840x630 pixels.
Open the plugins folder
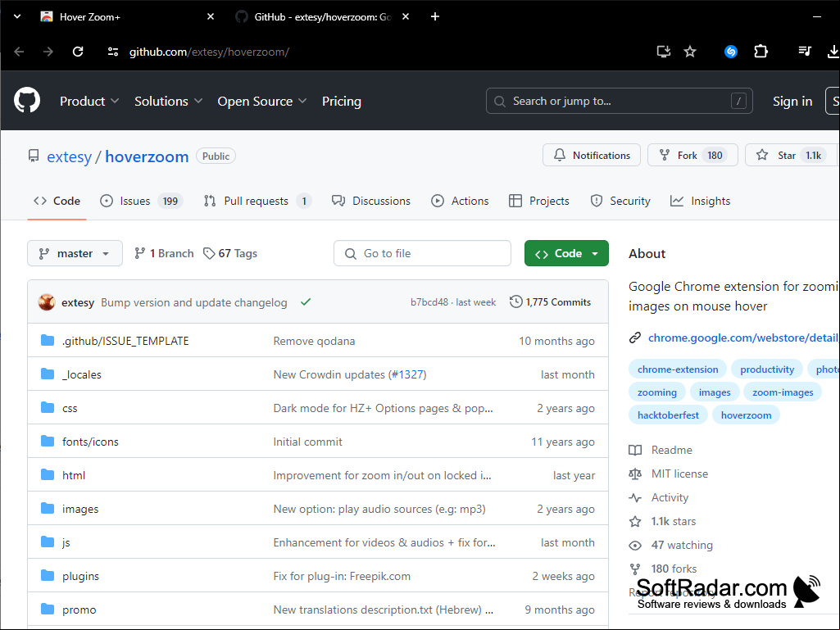pyautogui.click(x=80, y=577)
